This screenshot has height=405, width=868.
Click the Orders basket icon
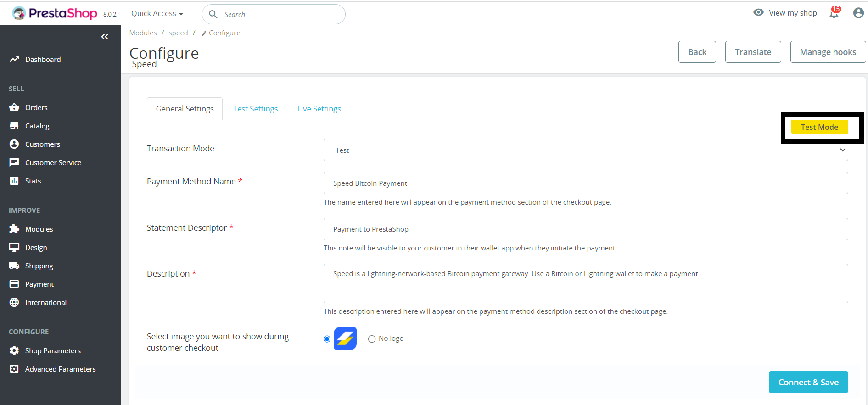(x=14, y=107)
